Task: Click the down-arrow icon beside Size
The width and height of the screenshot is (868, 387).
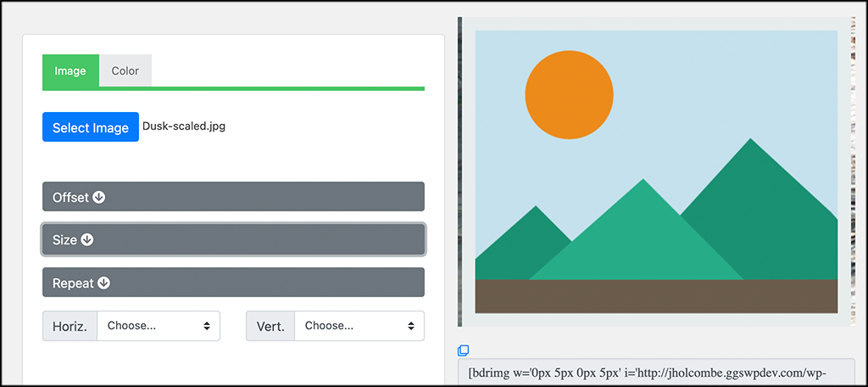Action: tap(87, 239)
